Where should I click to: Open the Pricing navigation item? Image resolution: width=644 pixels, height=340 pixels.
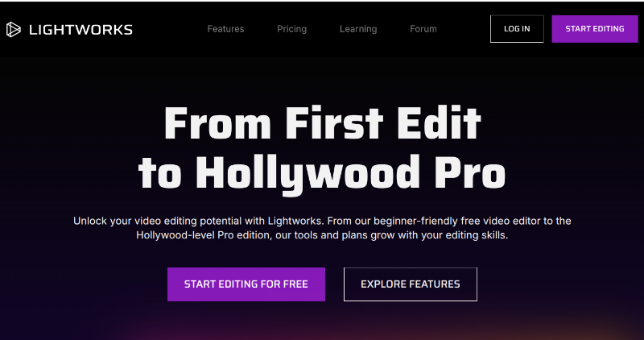(291, 29)
